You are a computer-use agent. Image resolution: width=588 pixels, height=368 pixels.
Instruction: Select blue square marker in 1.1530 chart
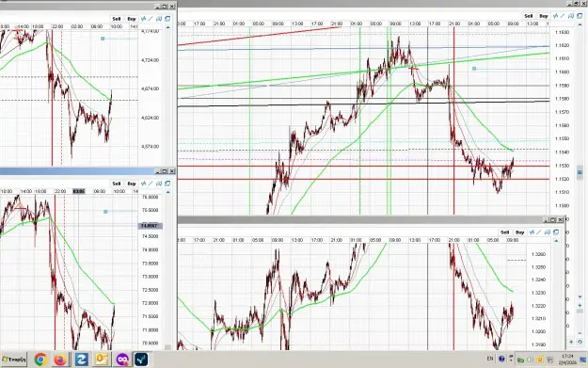coord(474,69)
